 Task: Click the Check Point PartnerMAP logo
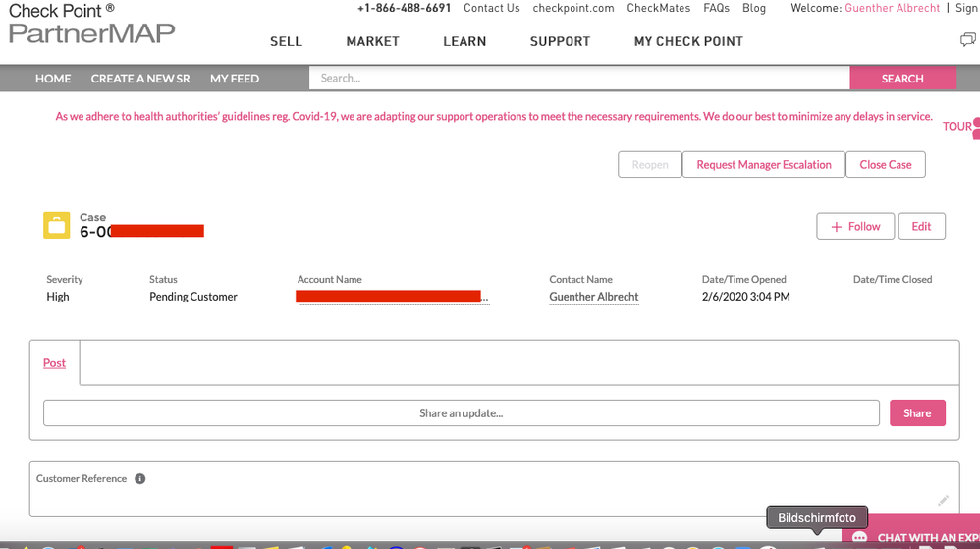click(92, 24)
